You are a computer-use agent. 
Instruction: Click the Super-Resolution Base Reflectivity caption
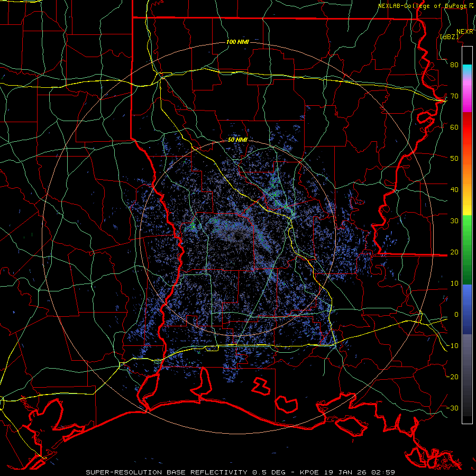click(241, 472)
